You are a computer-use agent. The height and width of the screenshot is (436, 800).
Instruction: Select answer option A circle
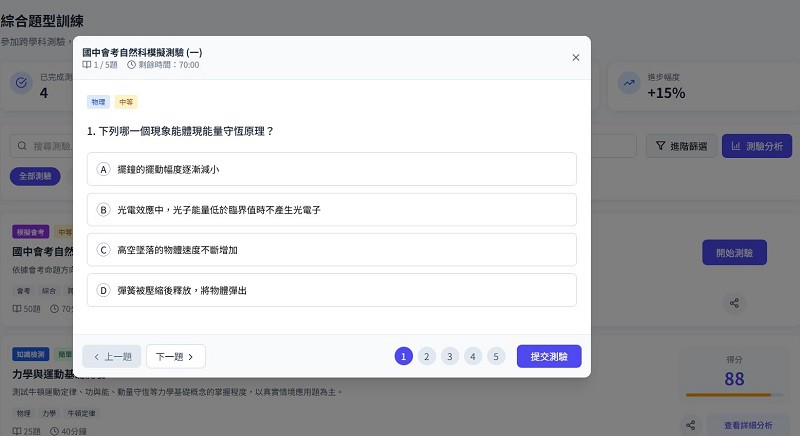[x=103, y=169]
